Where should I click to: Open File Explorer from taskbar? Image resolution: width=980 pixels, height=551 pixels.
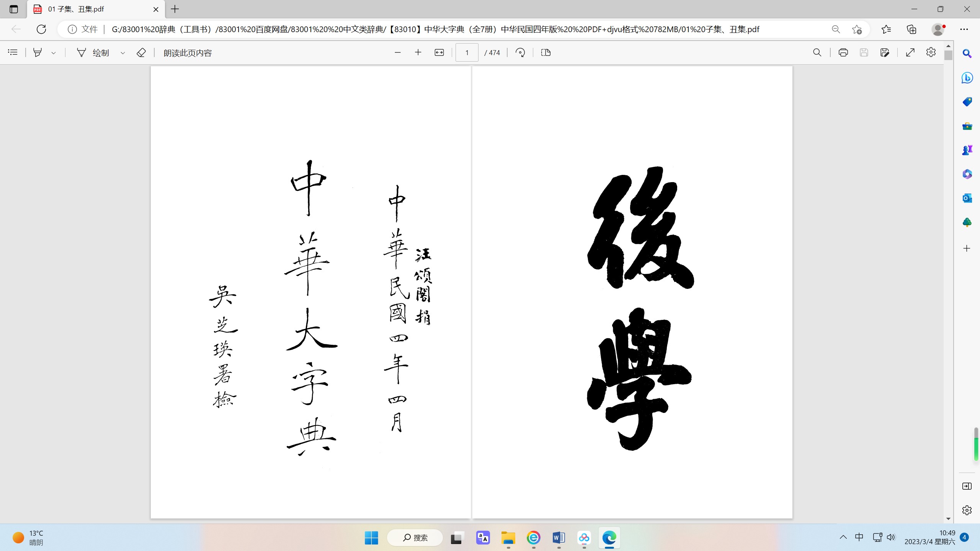pyautogui.click(x=508, y=538)
